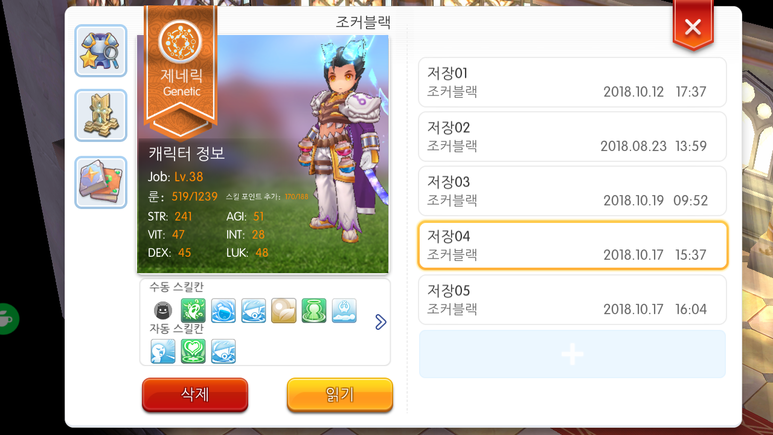
Task: Select the tan leaf skill icon
Action: 283,310
